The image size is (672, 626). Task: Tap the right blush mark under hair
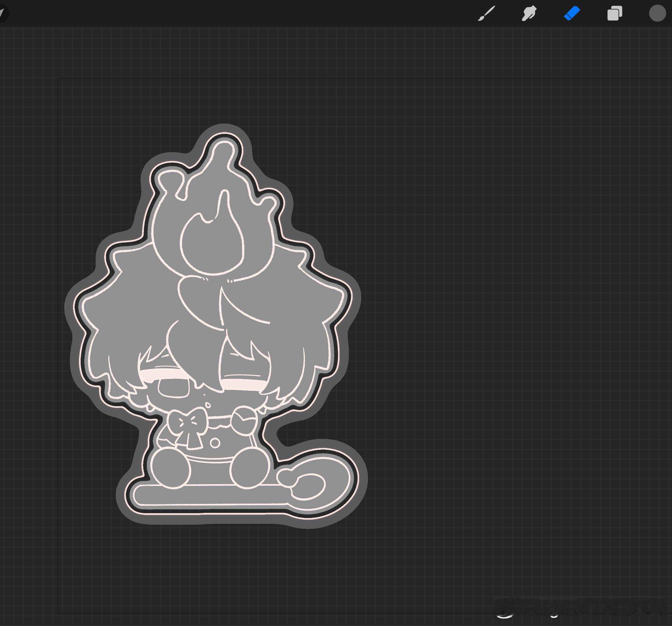click(244, 385)
